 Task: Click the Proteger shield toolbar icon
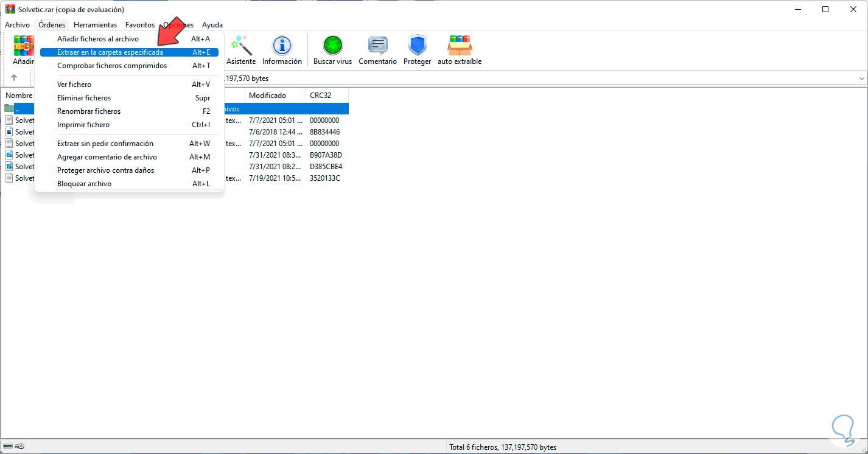click(417, 50)
